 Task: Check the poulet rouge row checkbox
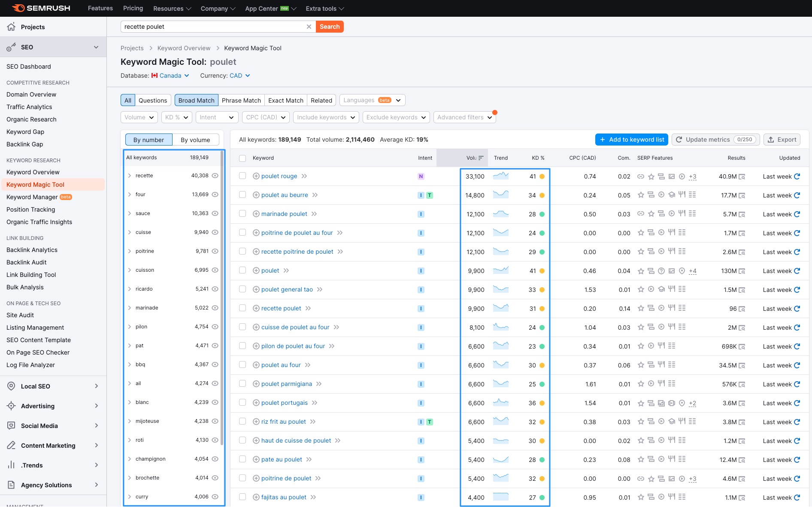242,176
